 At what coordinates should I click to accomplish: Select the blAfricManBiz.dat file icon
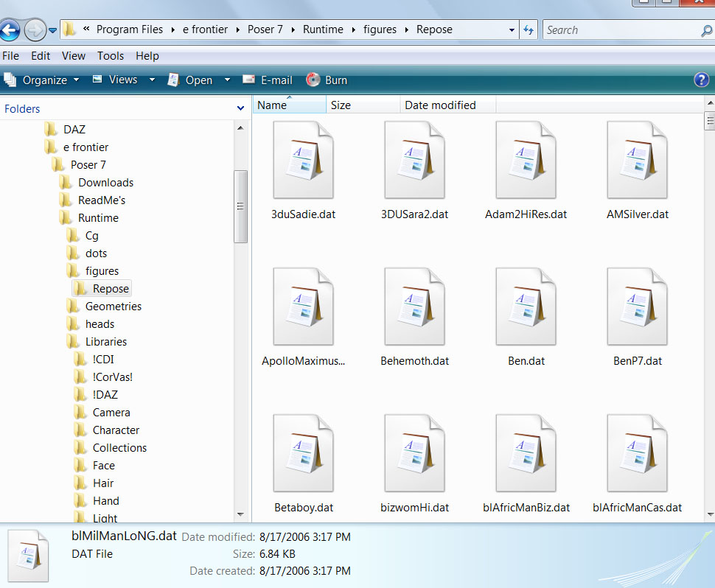click(526, 453)
